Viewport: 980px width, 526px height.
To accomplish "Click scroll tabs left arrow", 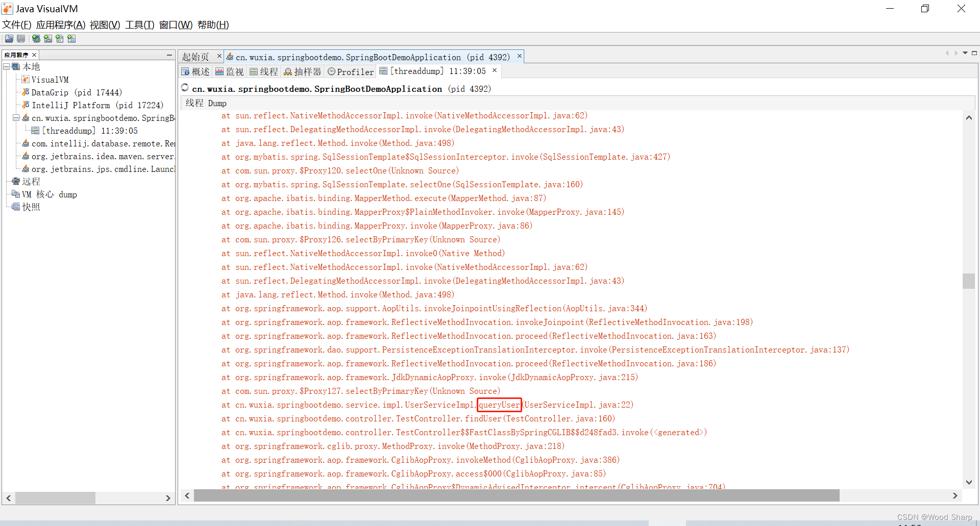I will coord(947,53).
